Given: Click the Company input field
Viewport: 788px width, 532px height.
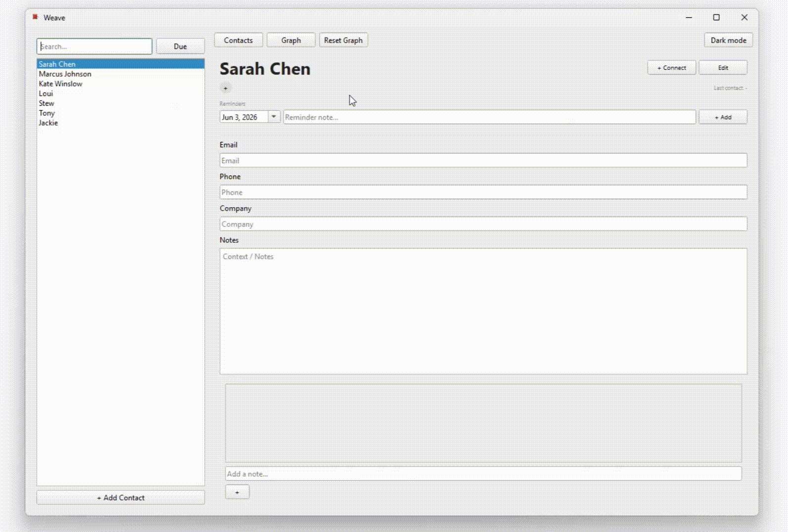Looking at the screenshot, I should 483,223.
